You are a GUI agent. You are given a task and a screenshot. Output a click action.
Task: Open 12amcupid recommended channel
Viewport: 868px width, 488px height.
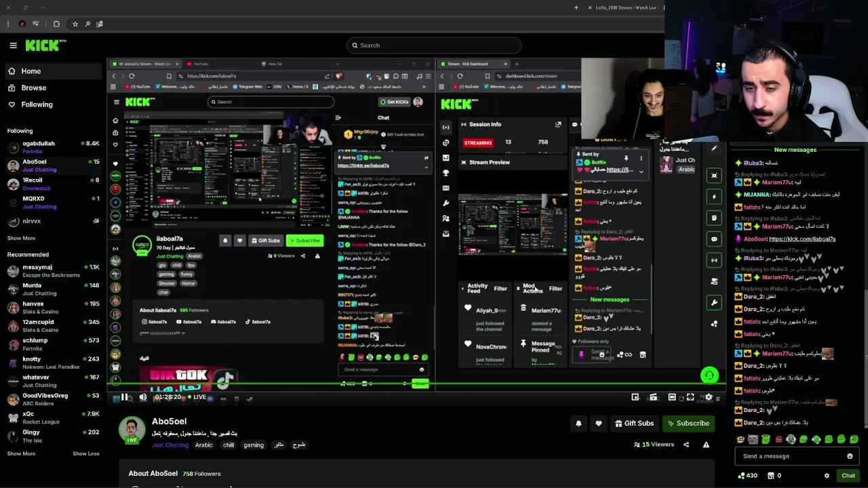(53, 326)
